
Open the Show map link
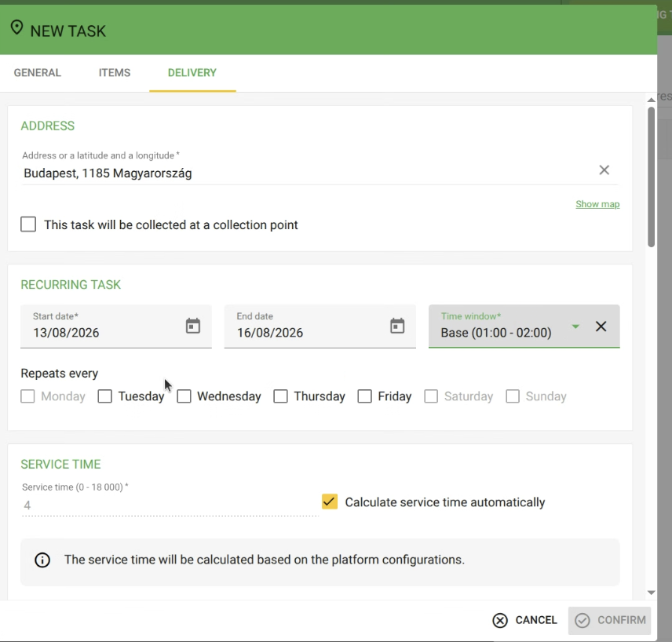[x=597, y=204]
